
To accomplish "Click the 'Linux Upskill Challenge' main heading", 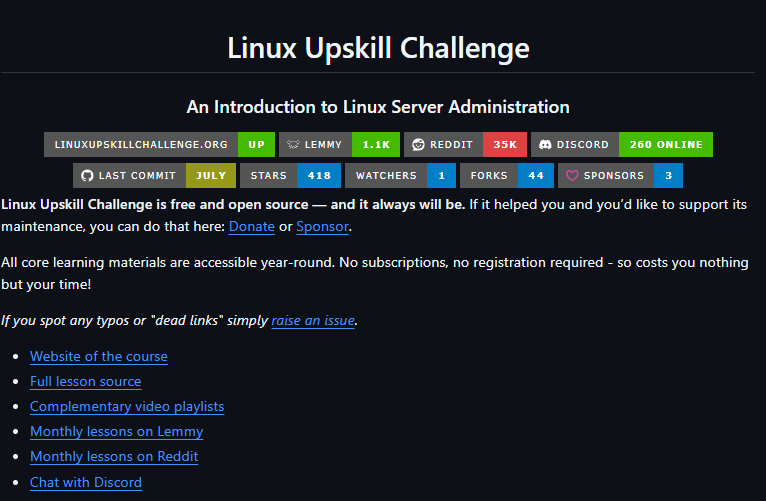I will [x=378, y=48].
